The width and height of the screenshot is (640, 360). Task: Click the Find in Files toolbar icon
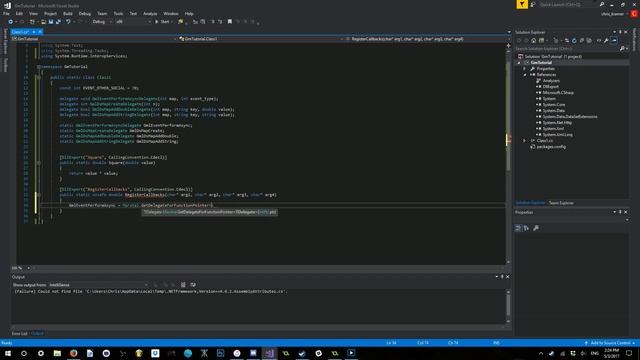tap(181, 22)
